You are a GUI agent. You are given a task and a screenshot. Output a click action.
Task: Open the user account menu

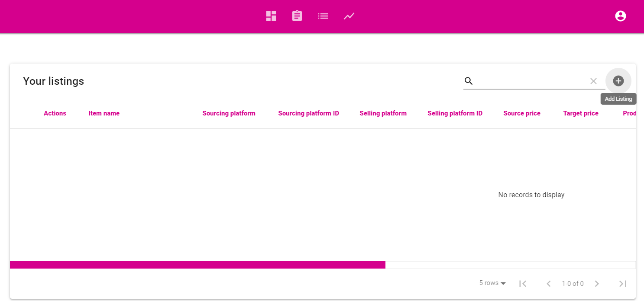click(621, 16)
